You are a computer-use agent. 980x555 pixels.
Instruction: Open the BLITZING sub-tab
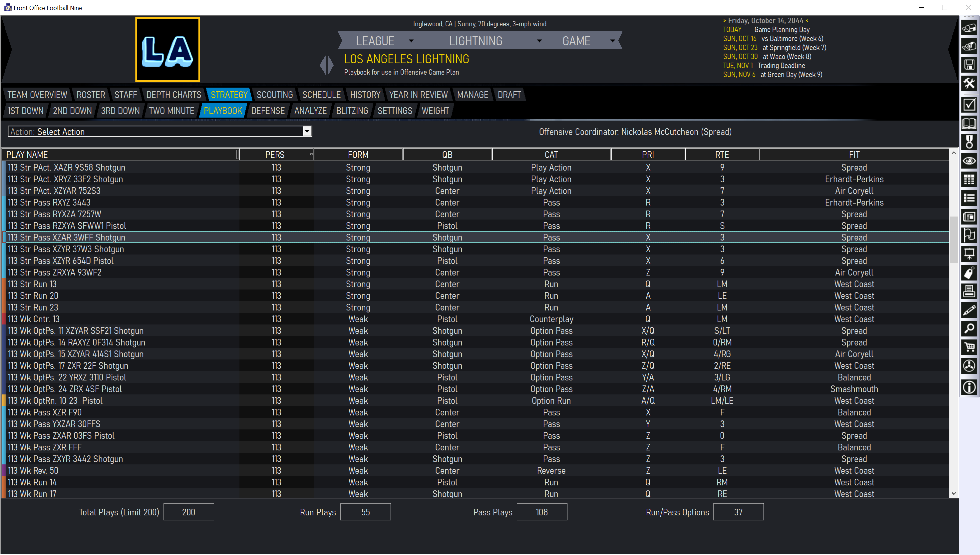pyautogui.click(x=352, y=111)
